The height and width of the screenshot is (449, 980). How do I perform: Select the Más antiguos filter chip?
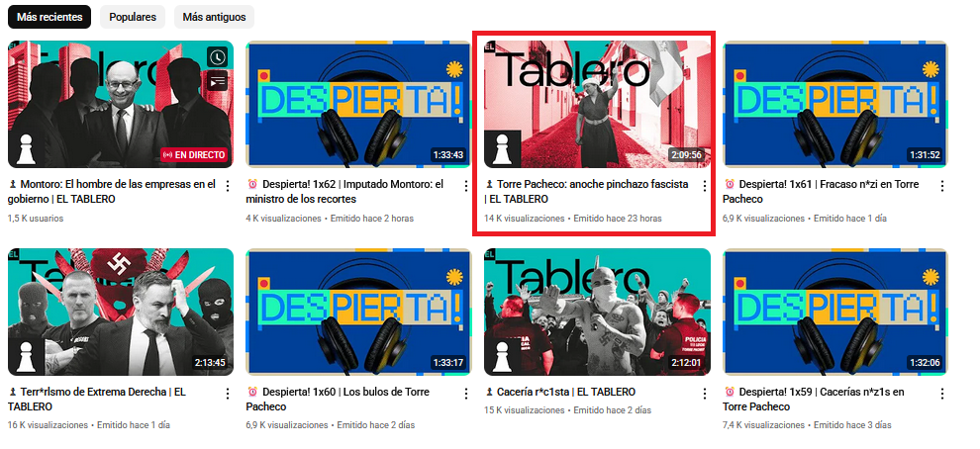pos(214,17)
